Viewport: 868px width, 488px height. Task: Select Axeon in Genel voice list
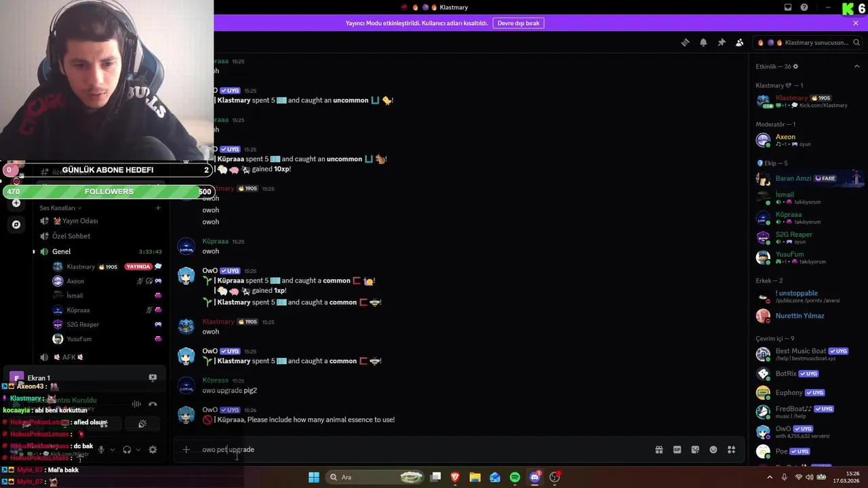(107, 281)
